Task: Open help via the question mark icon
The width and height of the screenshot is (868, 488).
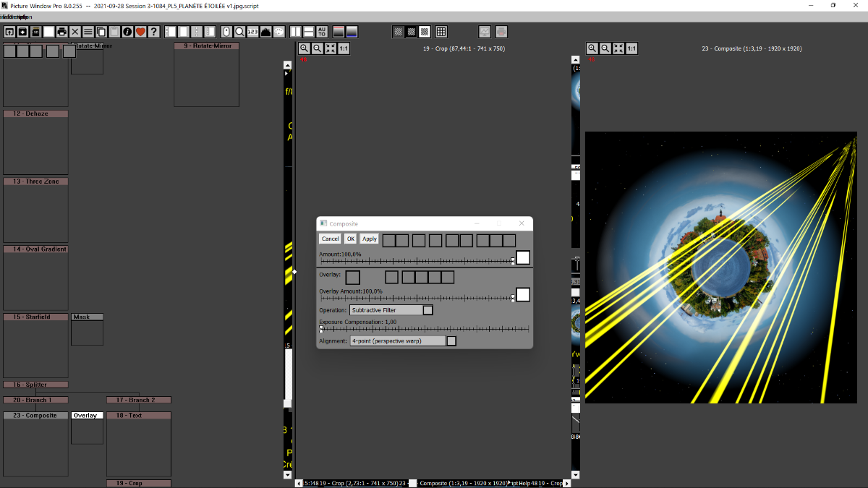Action: 153,32
